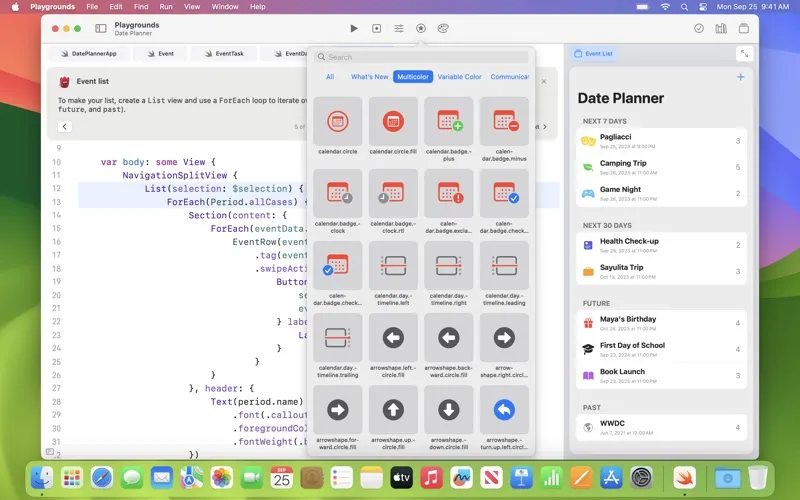Open the WWDC past event
The height and width of the screenshot is (500, 800).
click(661, 428)
